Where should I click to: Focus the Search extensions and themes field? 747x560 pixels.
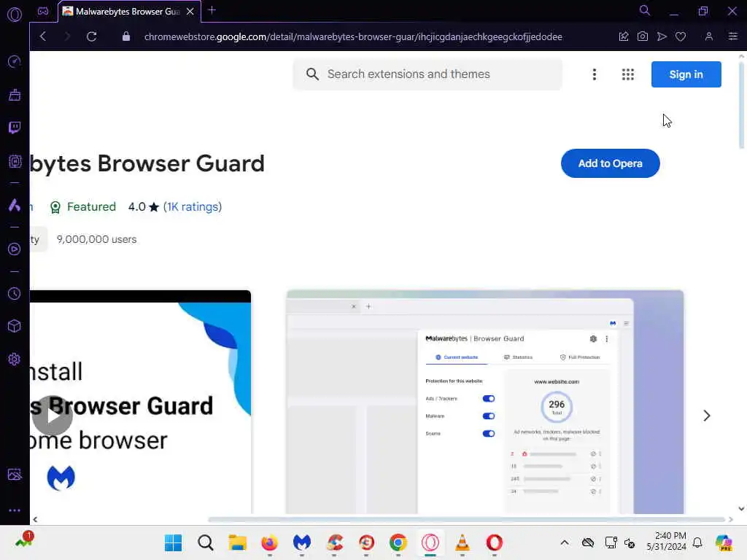427,74
